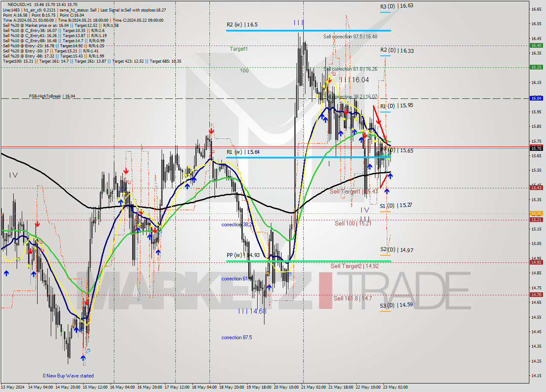Viewport: 546px width, 392px height.
Task: Click the '15 May 12:00' time axis label
Action: [95, 387]
